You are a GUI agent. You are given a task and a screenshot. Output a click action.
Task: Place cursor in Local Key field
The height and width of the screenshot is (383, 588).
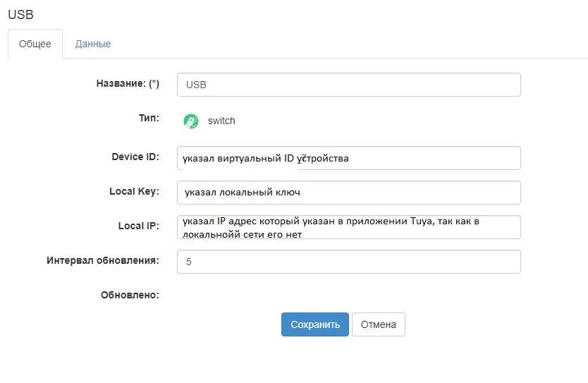348,192
